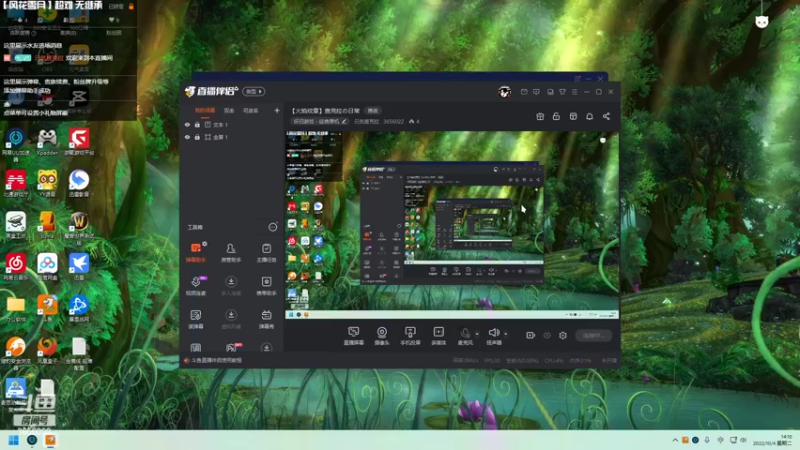Open Xpadder desktop shortcut
Viewport: 800px width, 450px height.
pyautogui.click(x=47, y=143)
